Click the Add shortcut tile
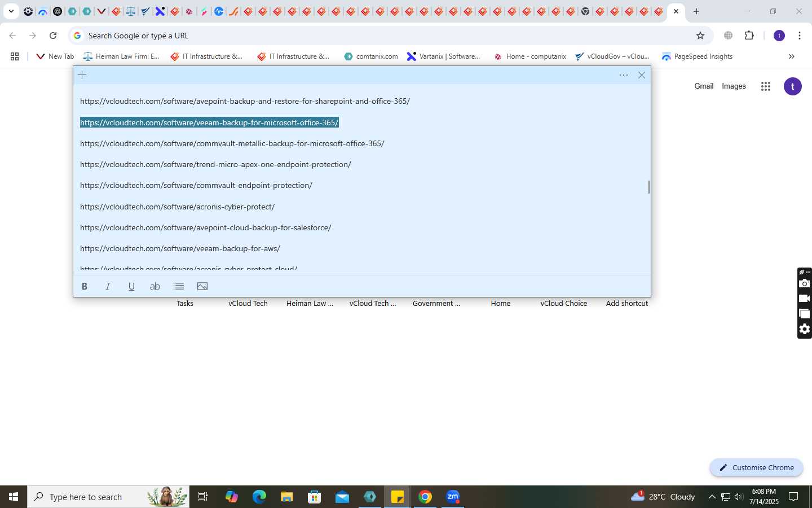The width and height of the screenshot is (812, 508). (x=627, y=304)
